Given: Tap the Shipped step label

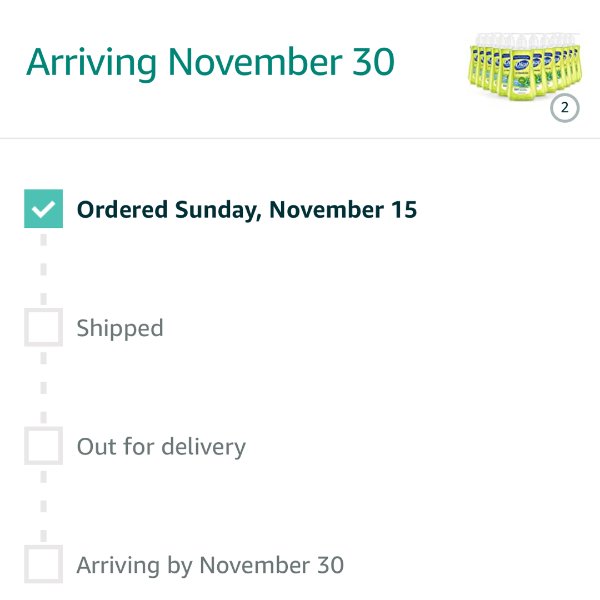Looking at the screenshot, I should 120,329.
